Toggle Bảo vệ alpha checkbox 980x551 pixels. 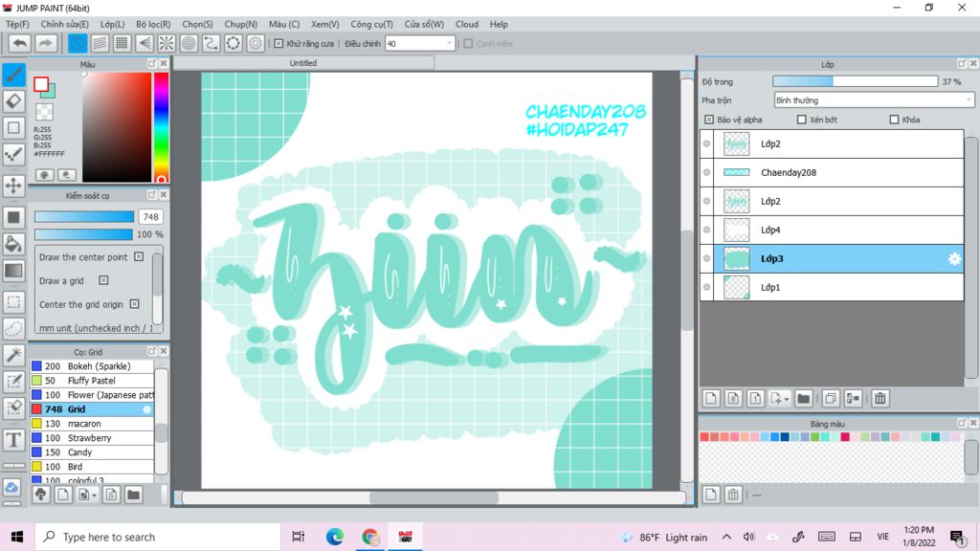[709, 120]
